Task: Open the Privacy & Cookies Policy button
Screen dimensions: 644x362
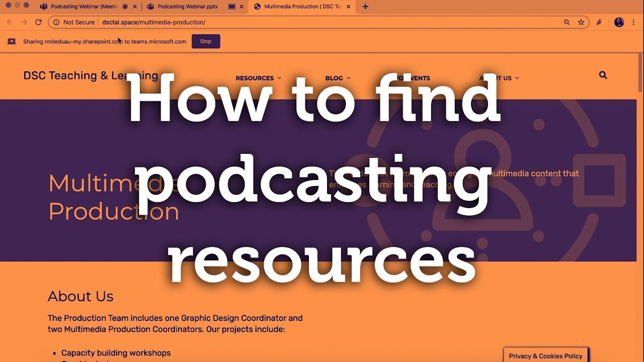Action: click(x=545, y=355)
